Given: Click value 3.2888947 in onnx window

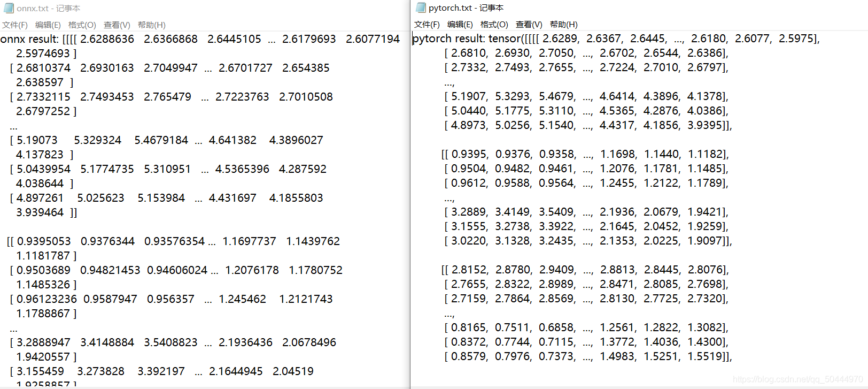Looking at the screenshot, I should 43,342.
